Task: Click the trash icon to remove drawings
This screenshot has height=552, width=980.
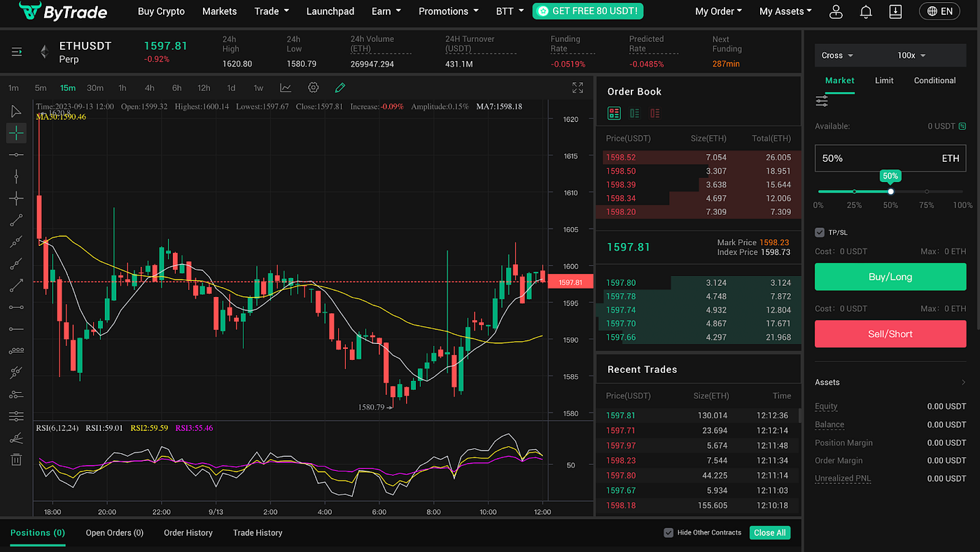Action: click(x=16, y=460)
